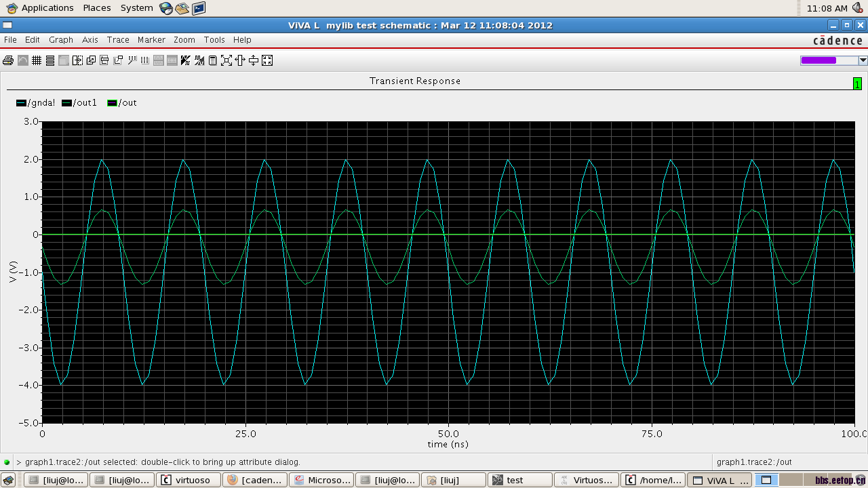
Task: Click the undo arrow icon in the toolbar
Action: [23, 60]
